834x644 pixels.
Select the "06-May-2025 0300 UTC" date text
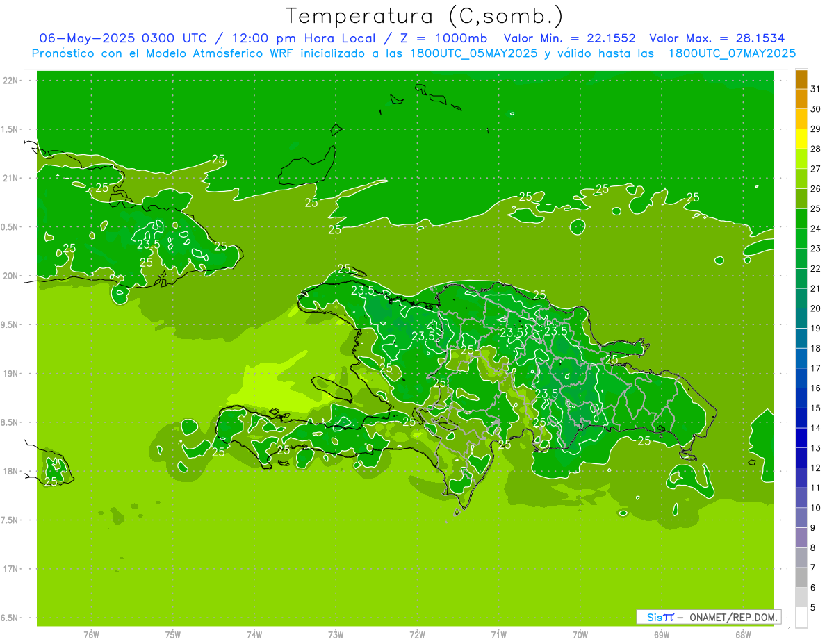pos(126,38)
